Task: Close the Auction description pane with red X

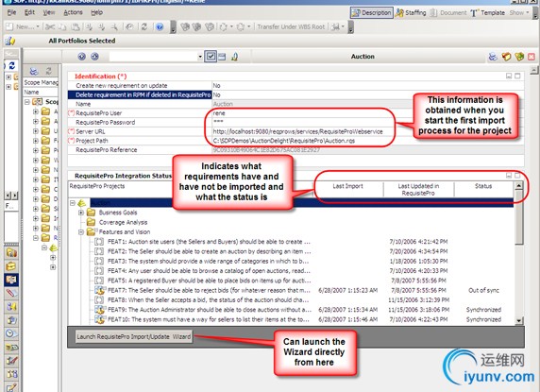Action: [x=532, y=57]
